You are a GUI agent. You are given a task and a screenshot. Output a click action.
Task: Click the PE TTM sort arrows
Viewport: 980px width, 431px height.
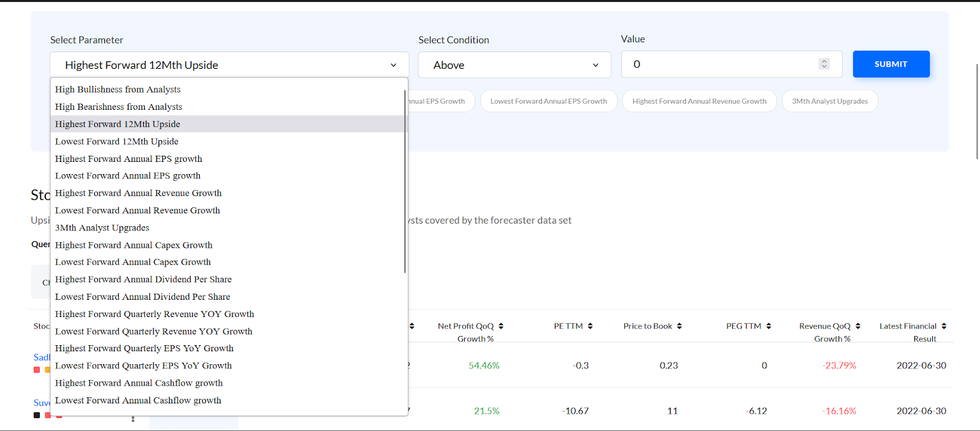590,326
